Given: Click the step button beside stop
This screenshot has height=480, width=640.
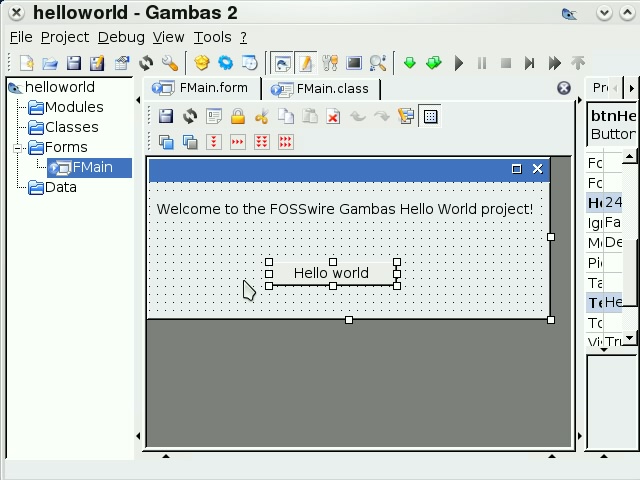Looking at the screenshot, I should click(x=530, y=63).
